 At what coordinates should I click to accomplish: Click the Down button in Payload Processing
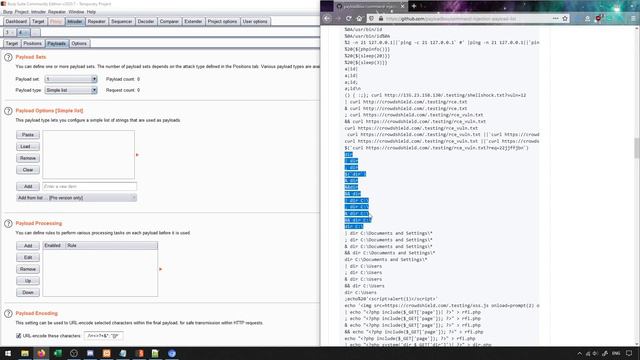[x=28, y=293]
